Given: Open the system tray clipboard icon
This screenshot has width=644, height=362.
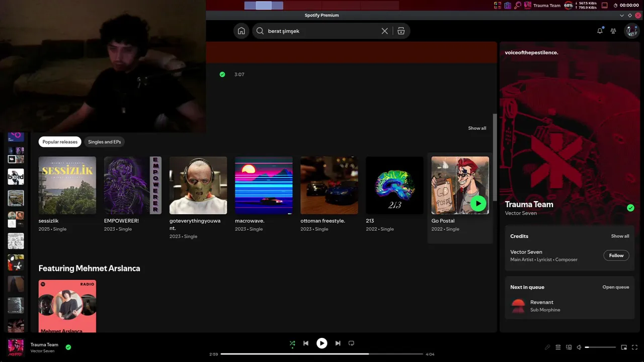Looking at the screenshot, I should pos(508,6).
